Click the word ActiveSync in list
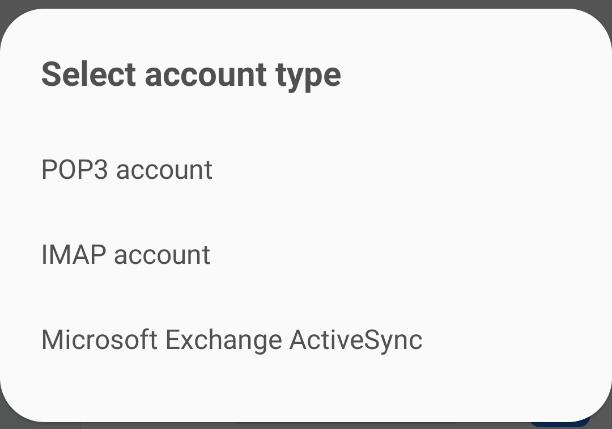The height and width of the screenshot is (429, 612). point(356,340)
